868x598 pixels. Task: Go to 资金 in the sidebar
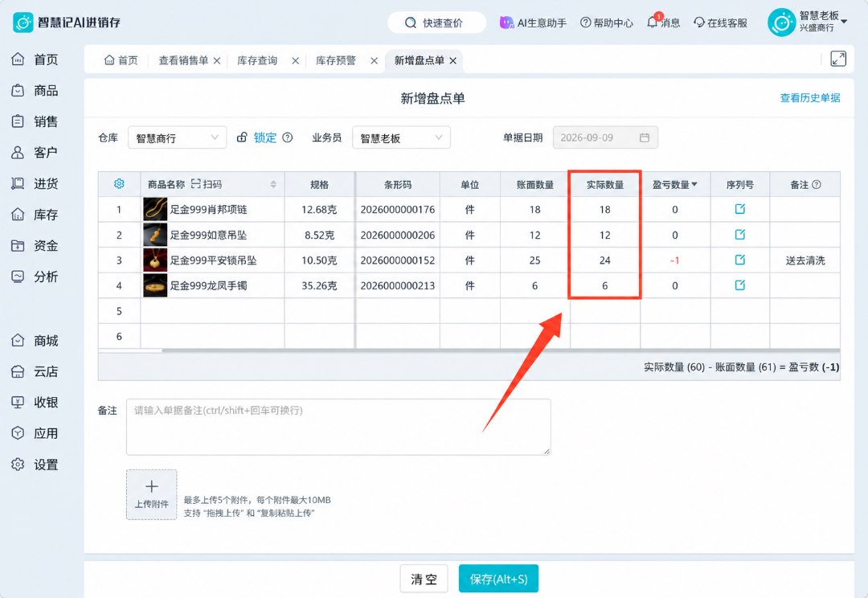point(35,245)
